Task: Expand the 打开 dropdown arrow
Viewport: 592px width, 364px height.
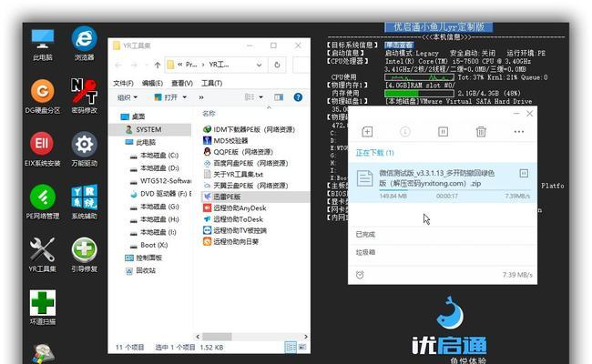Action: (x=185, y=97)
